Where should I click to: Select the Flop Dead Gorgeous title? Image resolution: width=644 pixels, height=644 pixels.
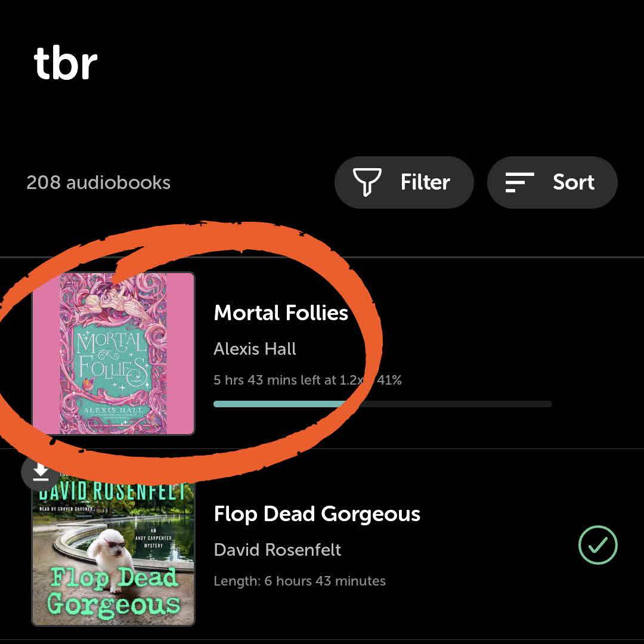317,514
